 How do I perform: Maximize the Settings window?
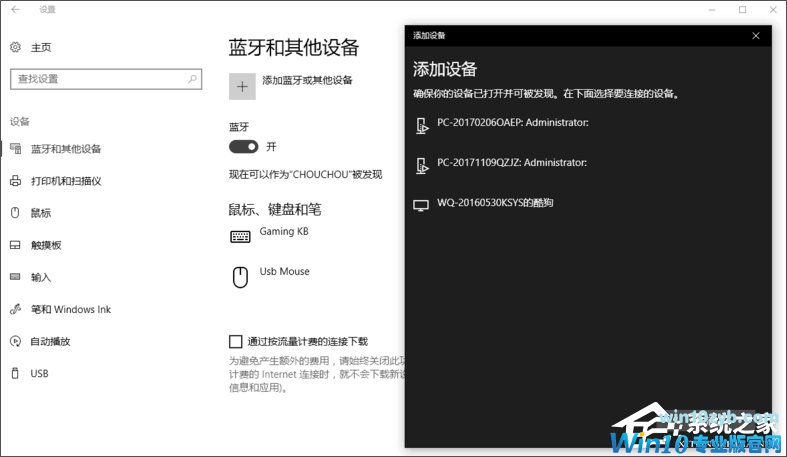click(742, 10)
